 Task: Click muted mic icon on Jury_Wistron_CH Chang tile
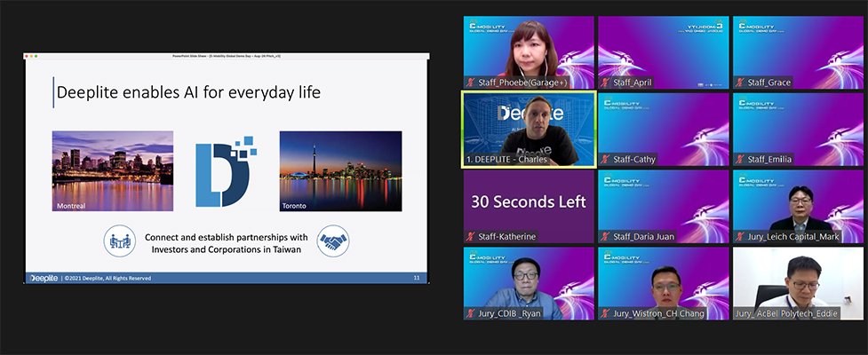click(x=606, y=313)
